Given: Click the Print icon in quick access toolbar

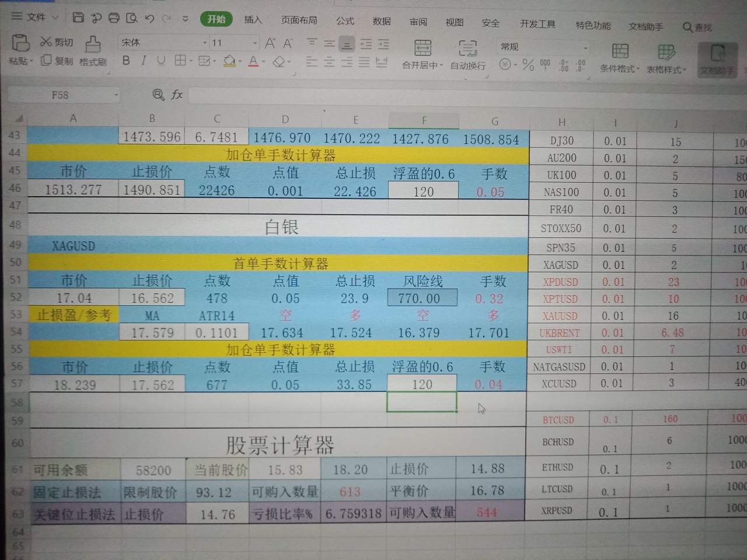Looking at the screenshot, I should point(114,17).
